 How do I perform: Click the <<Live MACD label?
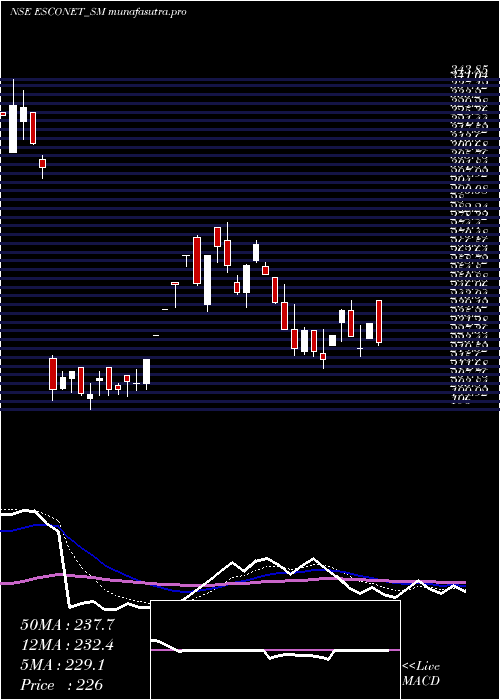(x=421, y=674)
